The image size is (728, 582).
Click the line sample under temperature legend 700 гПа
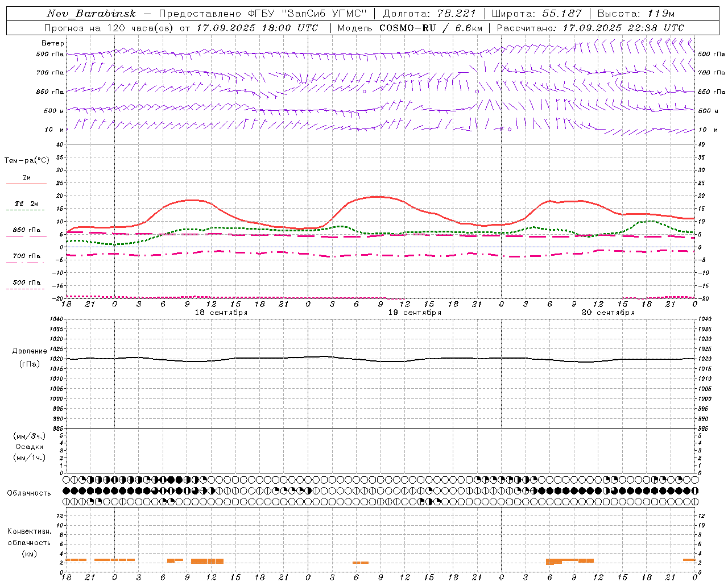25,263
